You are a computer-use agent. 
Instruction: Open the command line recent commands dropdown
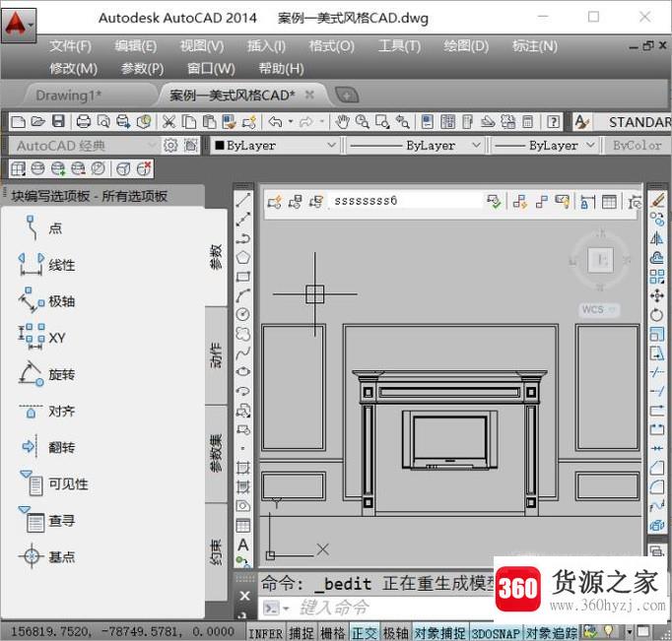tap(287, 609)
